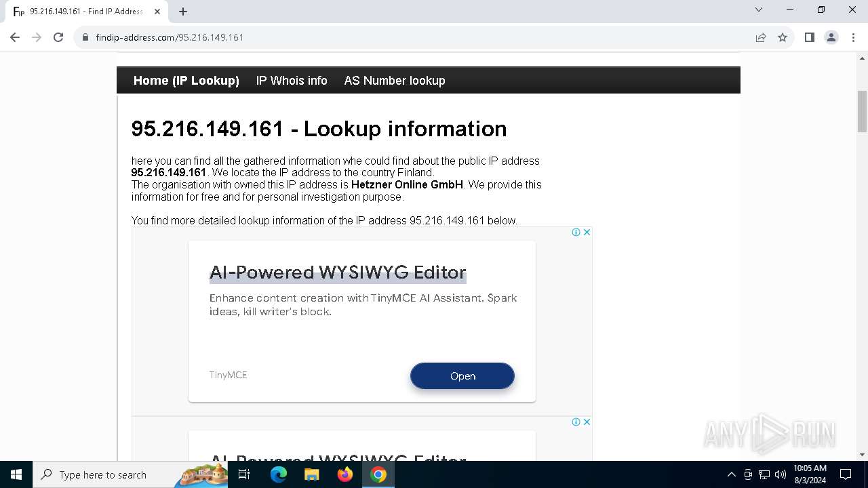The width and height of the screenshot is (868, 488).
Task: Open Task View on taskbar
Action: pos(245,474)
